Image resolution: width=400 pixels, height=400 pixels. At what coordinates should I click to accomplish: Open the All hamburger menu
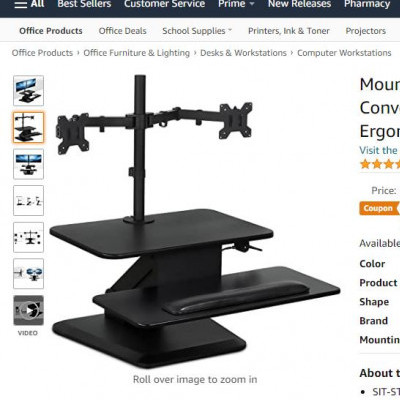pos(29,4)
